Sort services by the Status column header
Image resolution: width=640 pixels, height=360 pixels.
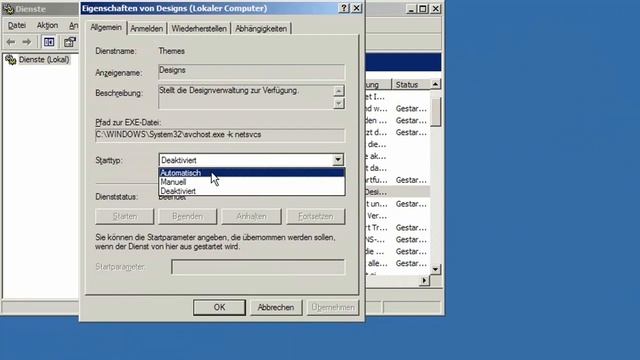411,84
